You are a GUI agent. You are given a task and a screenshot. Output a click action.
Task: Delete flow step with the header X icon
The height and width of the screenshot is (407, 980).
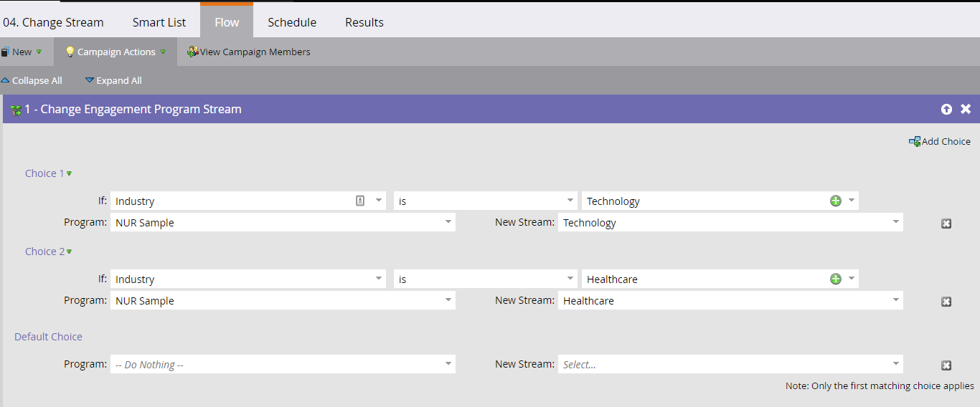pos(966,109)
